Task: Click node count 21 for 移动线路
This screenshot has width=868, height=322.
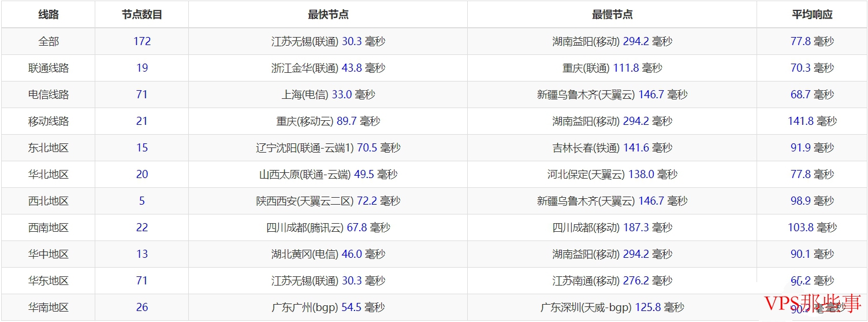Action: click(x=142, y=121)
